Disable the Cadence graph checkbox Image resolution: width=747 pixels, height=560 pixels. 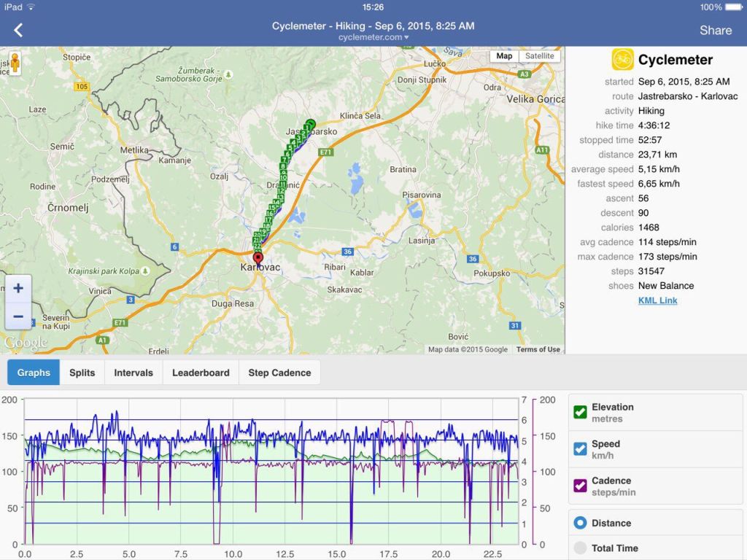click(581, 486)
